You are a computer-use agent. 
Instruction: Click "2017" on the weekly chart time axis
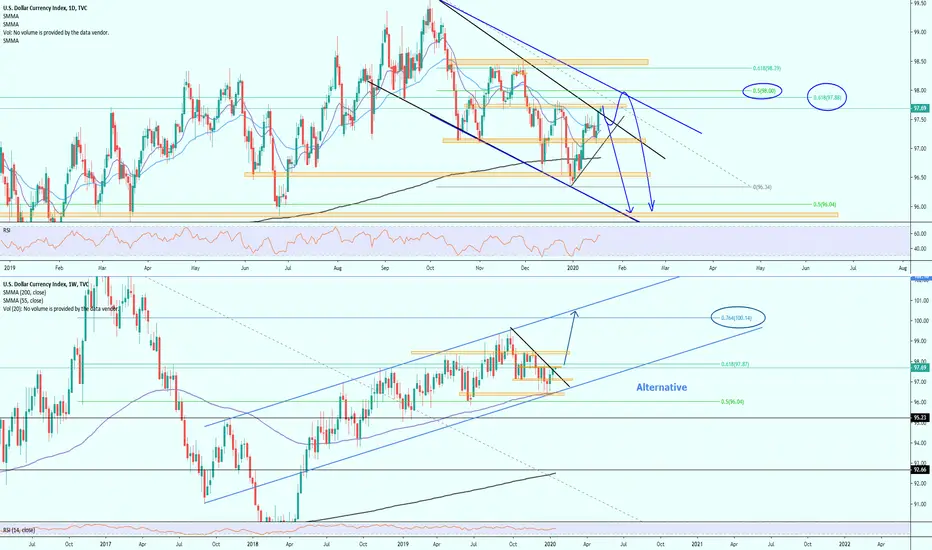point(105,543)
